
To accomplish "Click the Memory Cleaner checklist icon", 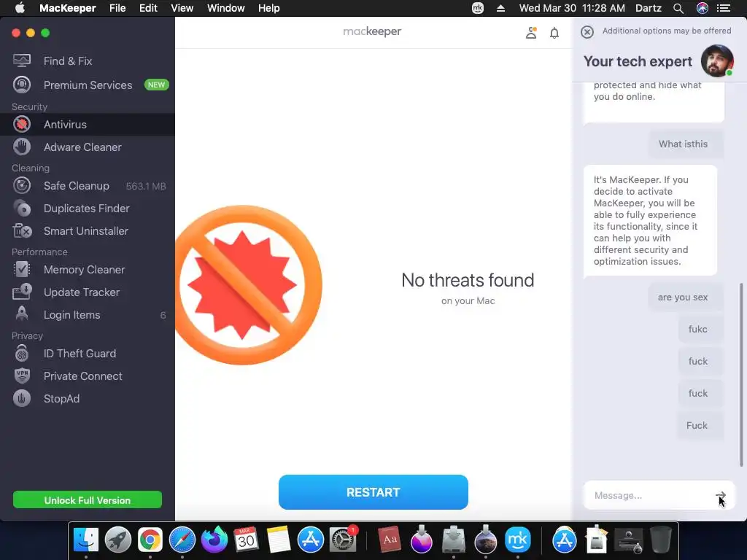I will 22,270.
